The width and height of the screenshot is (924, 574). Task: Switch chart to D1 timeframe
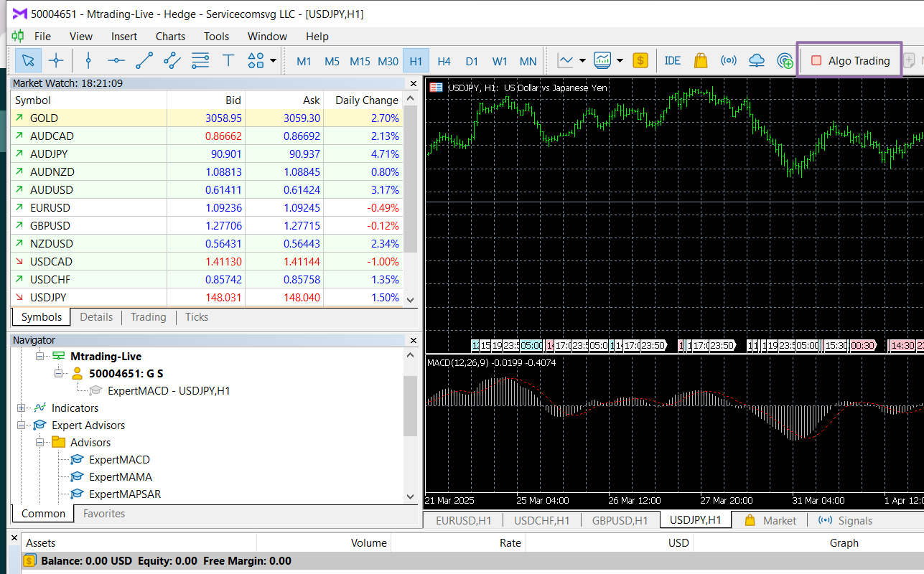click(x=472, y=61)
